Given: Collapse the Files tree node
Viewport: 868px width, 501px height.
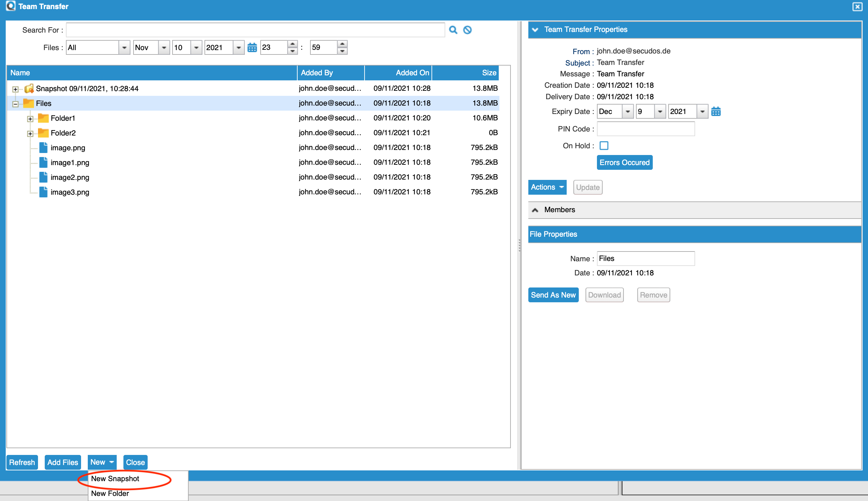Looking at the screenshot, I should (15, 104).
